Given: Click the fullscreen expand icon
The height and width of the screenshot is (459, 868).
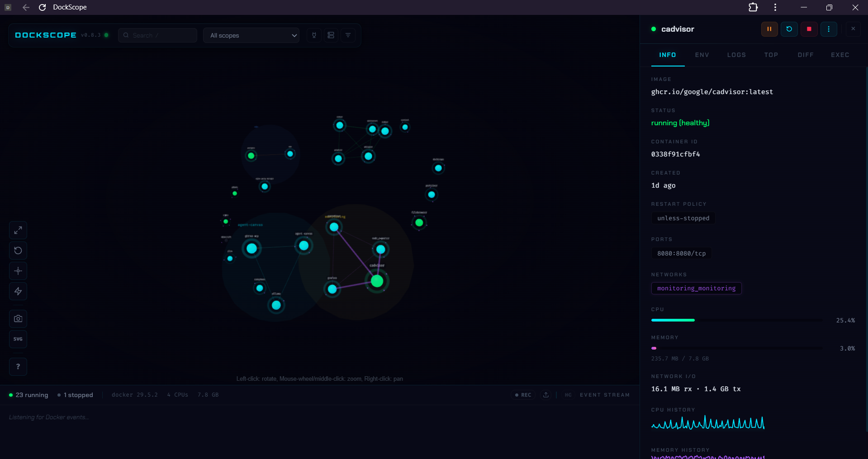Looking at the screenshot, I should pyautogui.click(x=18, y=230).
